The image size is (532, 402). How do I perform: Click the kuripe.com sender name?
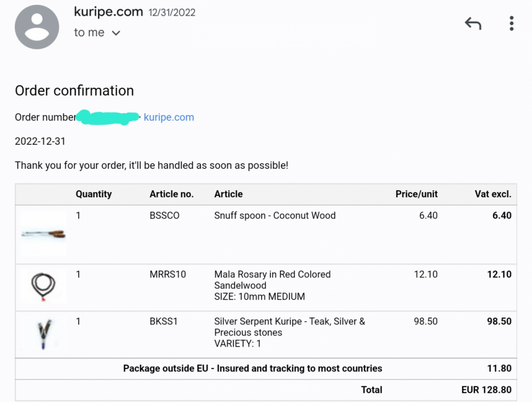coord(108,12)
